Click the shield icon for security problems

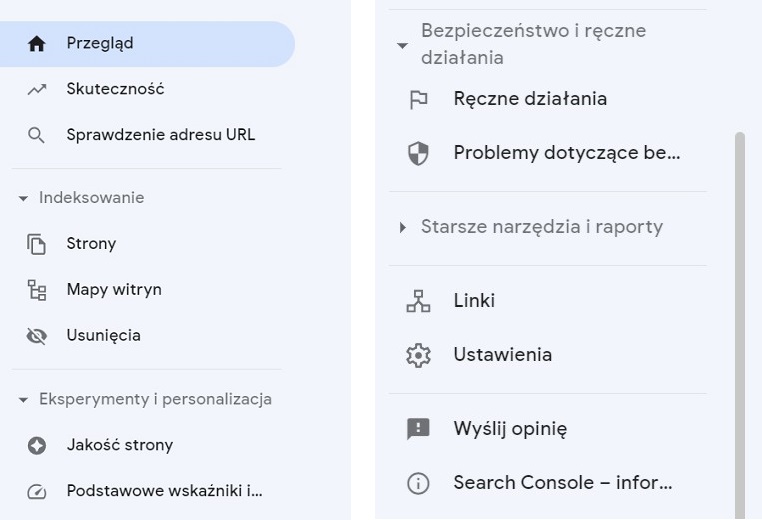tap(418, 154)
